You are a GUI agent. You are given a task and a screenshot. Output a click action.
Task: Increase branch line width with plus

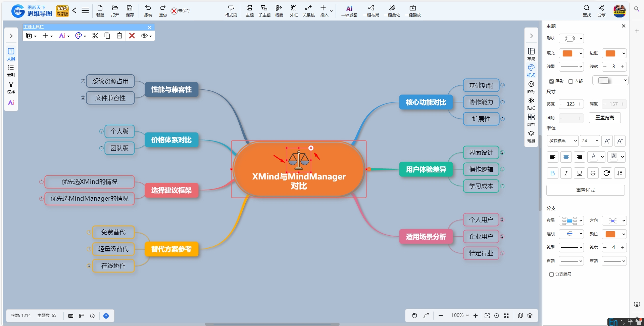pos(623,248)
